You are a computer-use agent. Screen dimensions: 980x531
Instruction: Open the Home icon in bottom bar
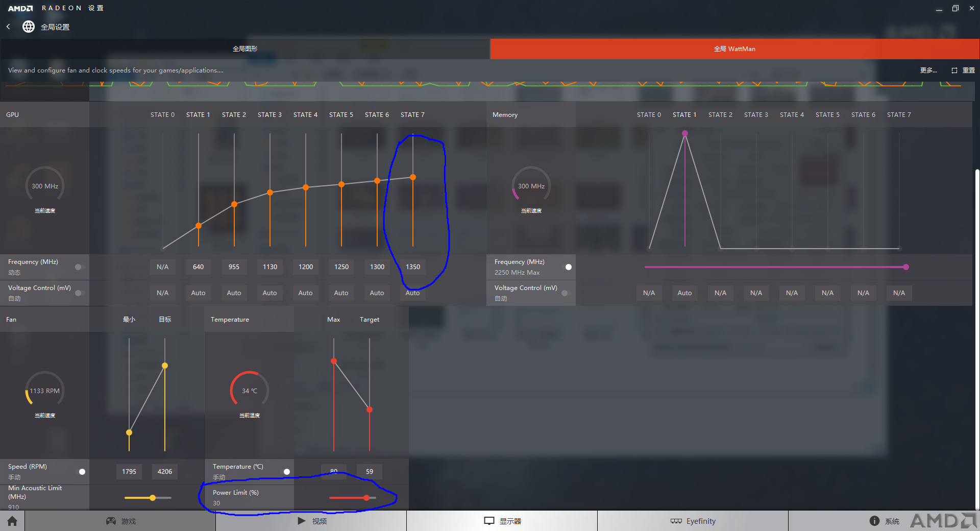(12, 521)
